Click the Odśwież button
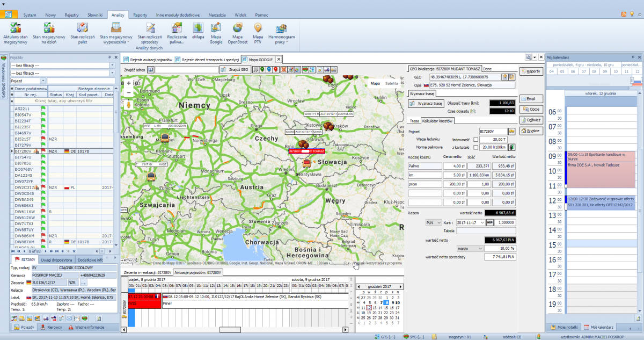 (531, 120)
